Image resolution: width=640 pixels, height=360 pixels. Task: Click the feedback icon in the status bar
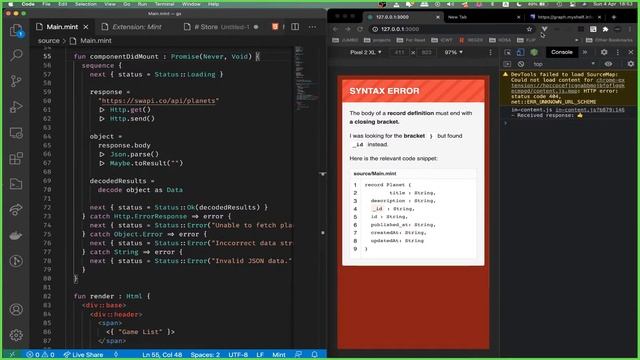(x=298, y=354)
